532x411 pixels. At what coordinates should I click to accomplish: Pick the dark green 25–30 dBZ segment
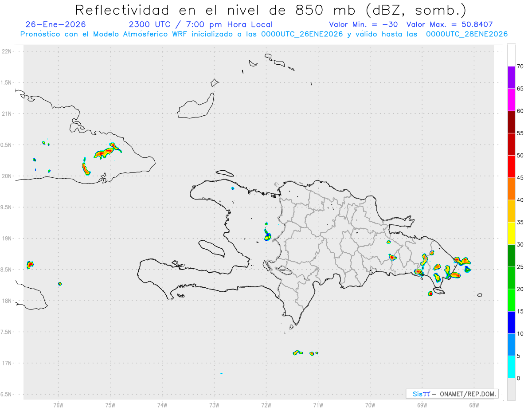[511, 256]
